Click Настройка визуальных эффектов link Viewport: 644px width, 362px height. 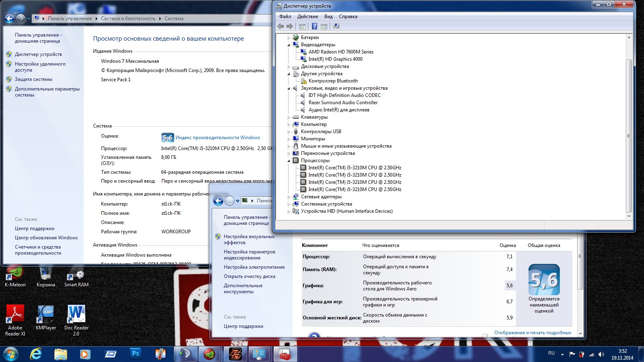(x=249, y=239)
